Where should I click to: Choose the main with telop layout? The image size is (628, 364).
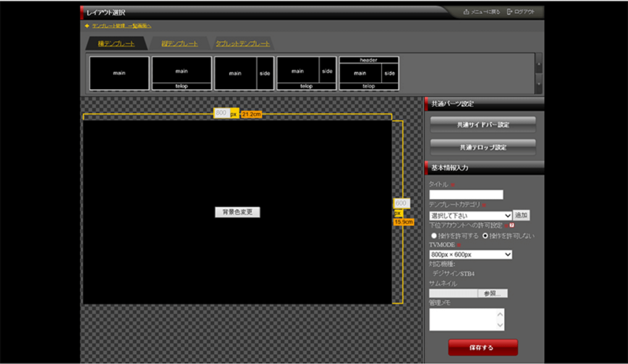pos(181,73)
